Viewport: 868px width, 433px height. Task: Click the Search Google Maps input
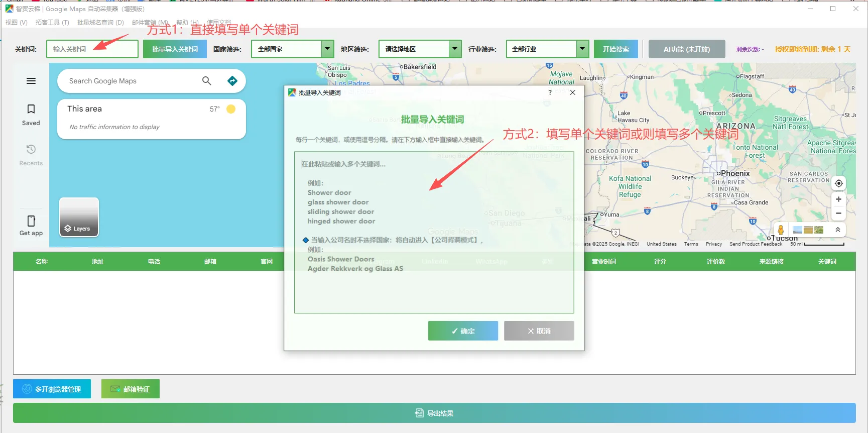(x=131, y=81)
